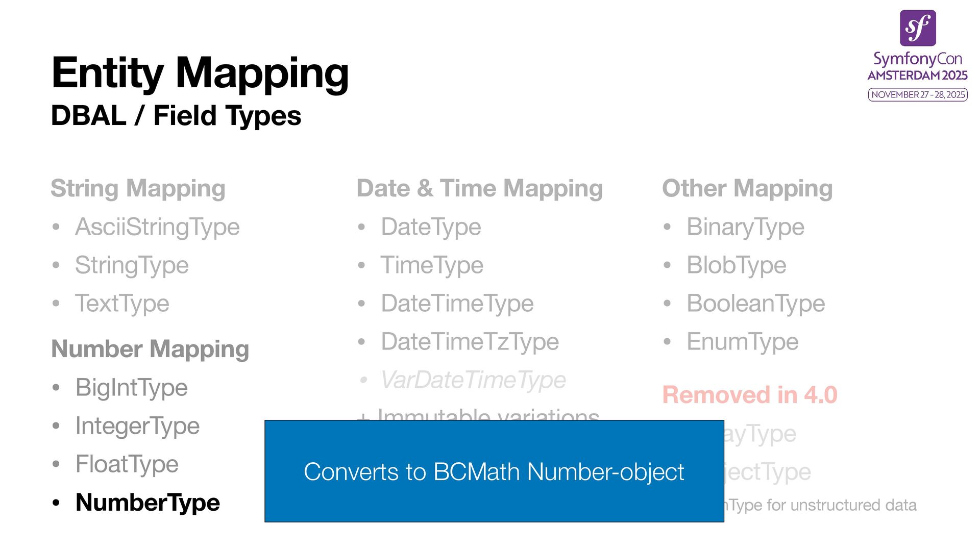Click the SymfonyCon Amsterdam 2025 text

point(917,67)
